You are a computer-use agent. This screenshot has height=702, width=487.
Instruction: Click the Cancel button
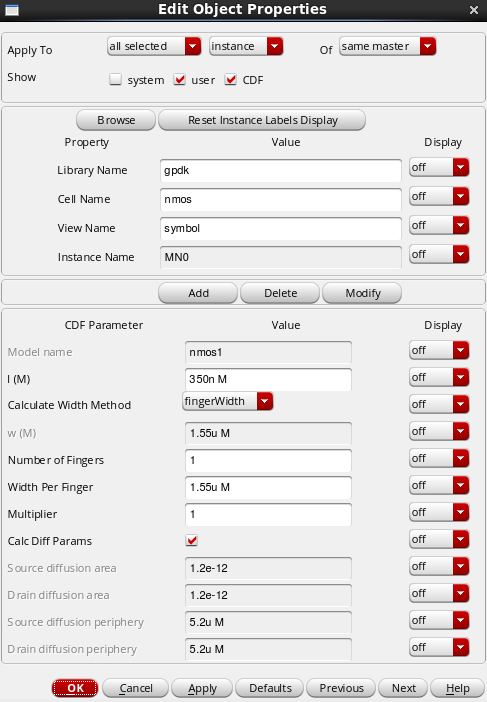click(136, 688)
